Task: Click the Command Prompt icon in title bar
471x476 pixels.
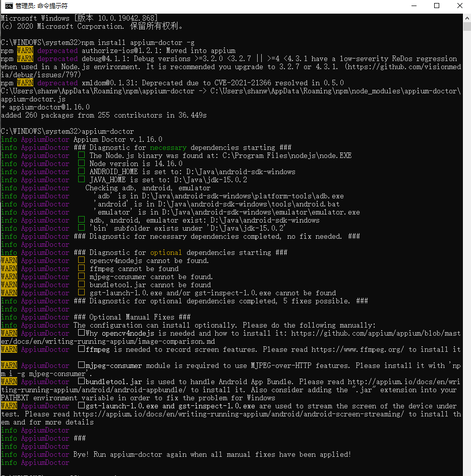Action: (9, 6)
